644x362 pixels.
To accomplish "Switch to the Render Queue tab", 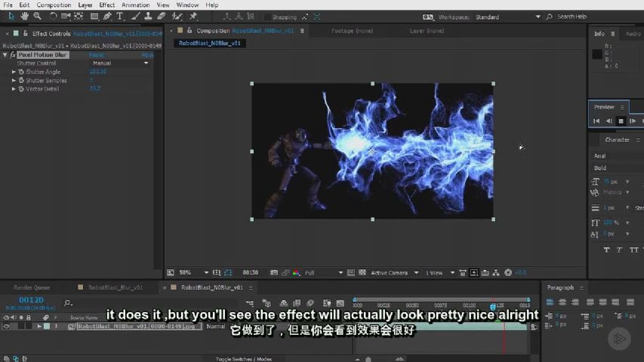I will click(x=32, y=287).
